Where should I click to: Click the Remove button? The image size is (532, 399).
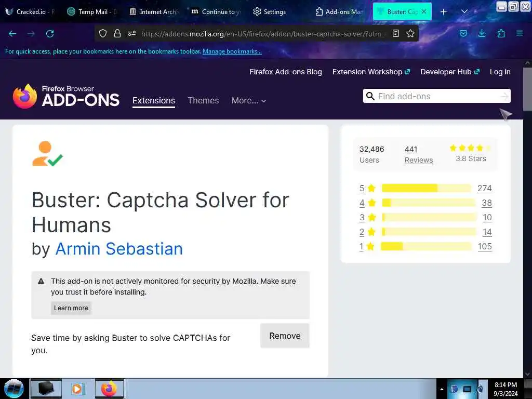click(285, 336)
